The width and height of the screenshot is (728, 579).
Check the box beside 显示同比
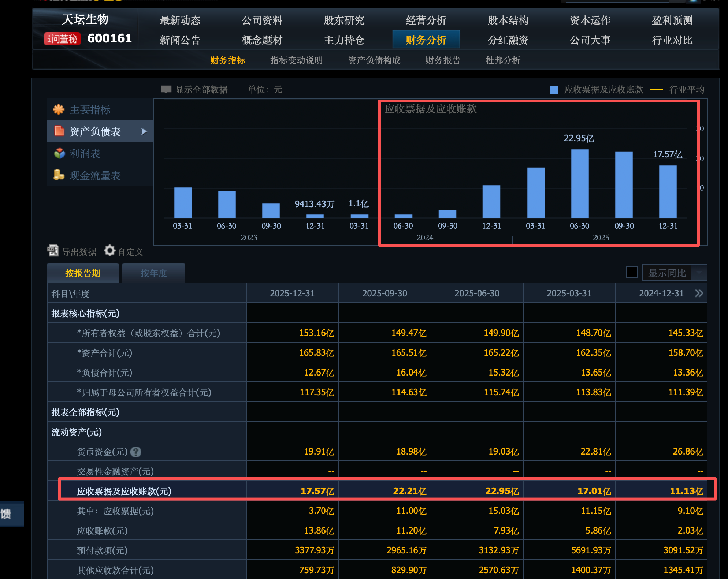[631, 273]
